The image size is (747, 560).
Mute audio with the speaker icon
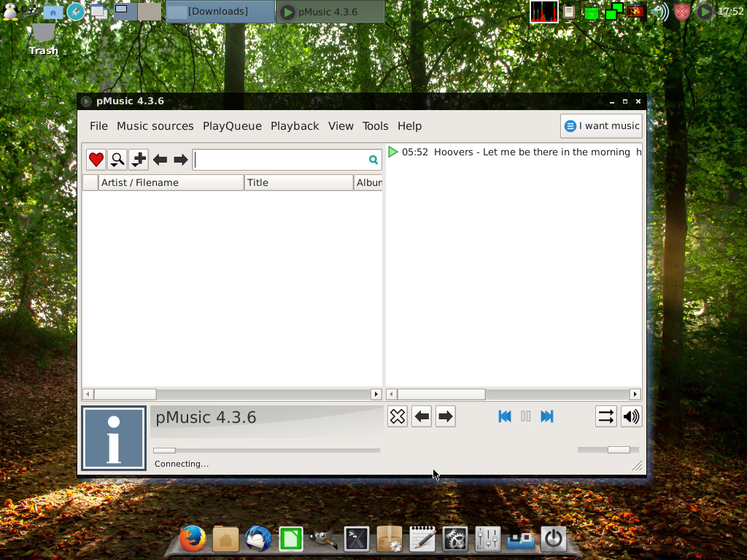[631, 416]
